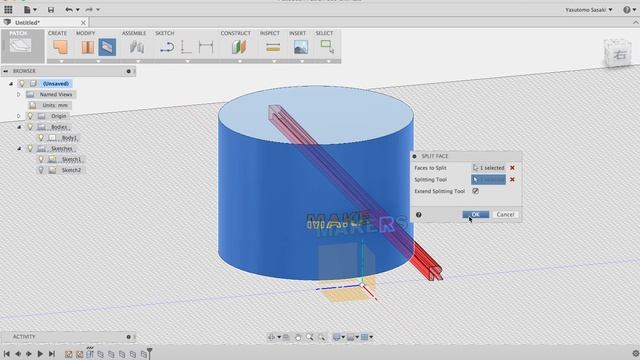Click the Patch workspace icon
Screen dimensions: 640x360
20,45
